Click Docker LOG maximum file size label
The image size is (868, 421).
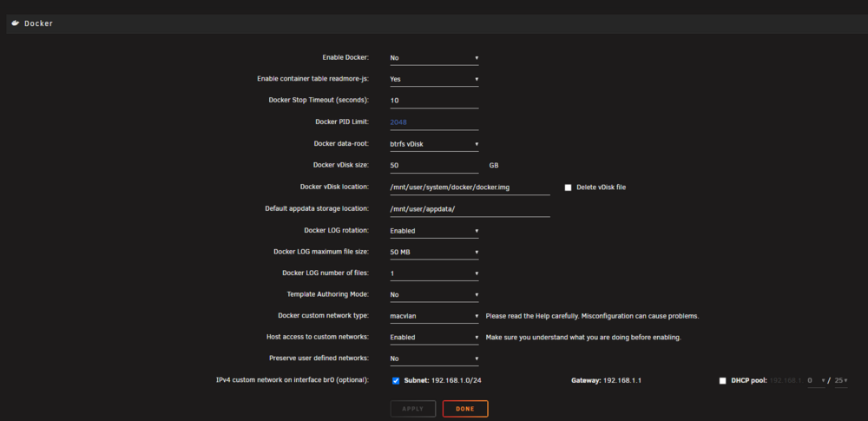click(x=321, y=252)
